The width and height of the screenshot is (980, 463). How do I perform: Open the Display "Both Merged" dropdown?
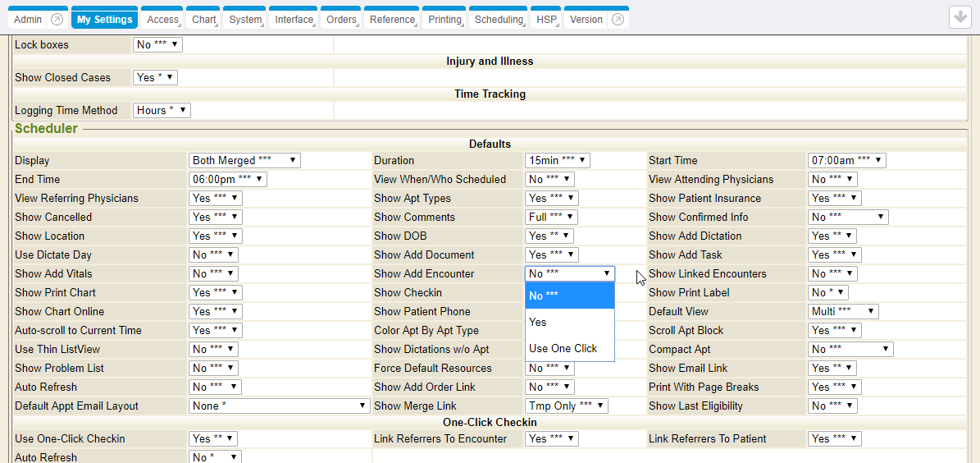point(244,161)
